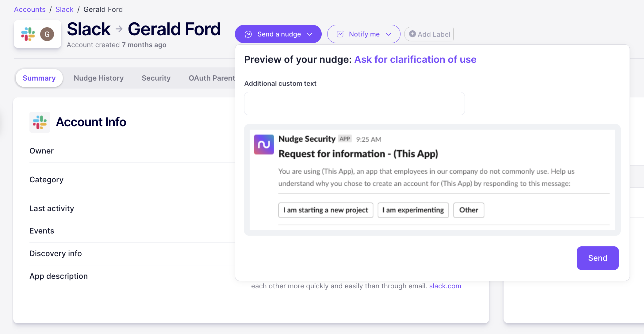Click the plus icon on Add Label

tap(412, 34)
